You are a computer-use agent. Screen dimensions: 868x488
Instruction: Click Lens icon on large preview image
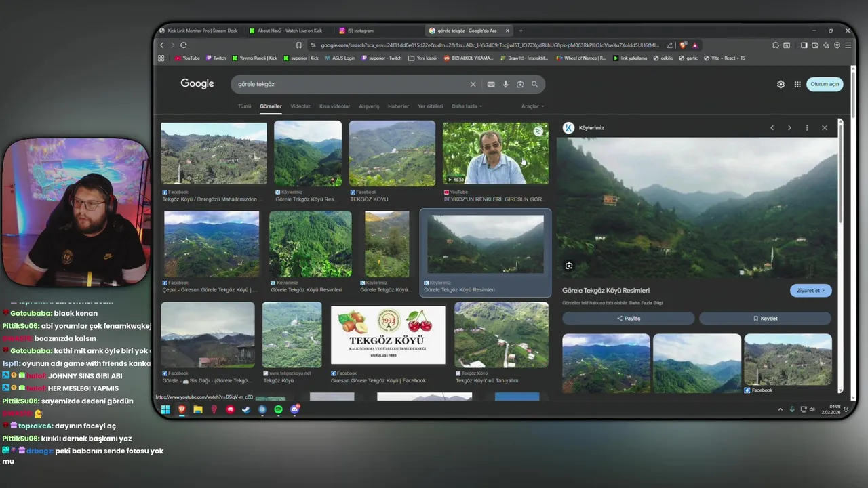tap(569, 266)
